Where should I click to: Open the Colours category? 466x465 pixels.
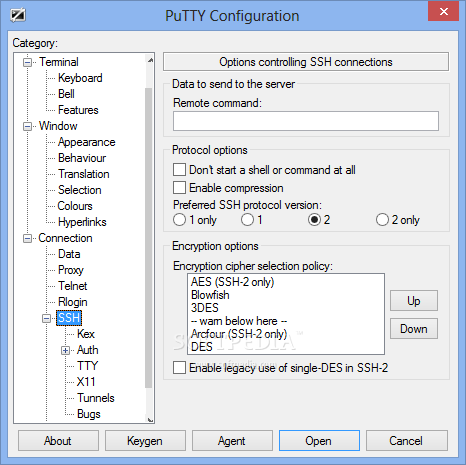75,206
